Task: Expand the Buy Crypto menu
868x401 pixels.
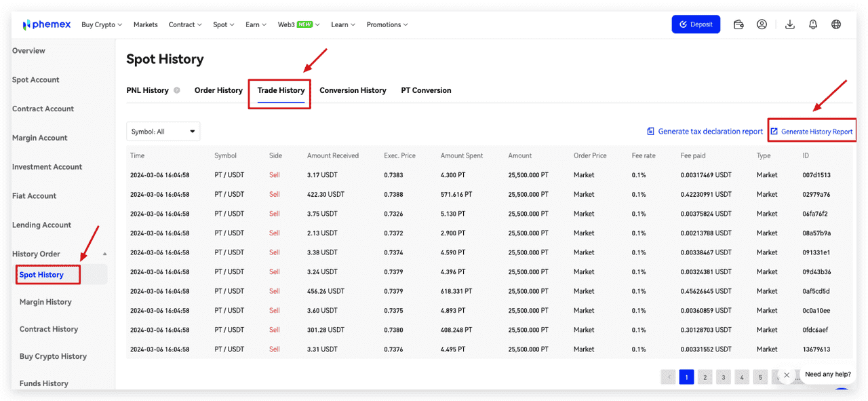Action: 102,24
